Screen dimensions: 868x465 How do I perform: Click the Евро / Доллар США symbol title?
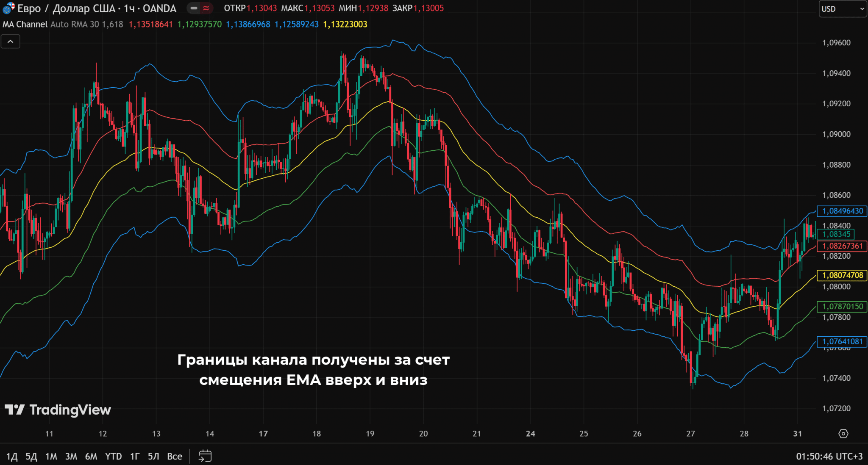coord(66,8)
